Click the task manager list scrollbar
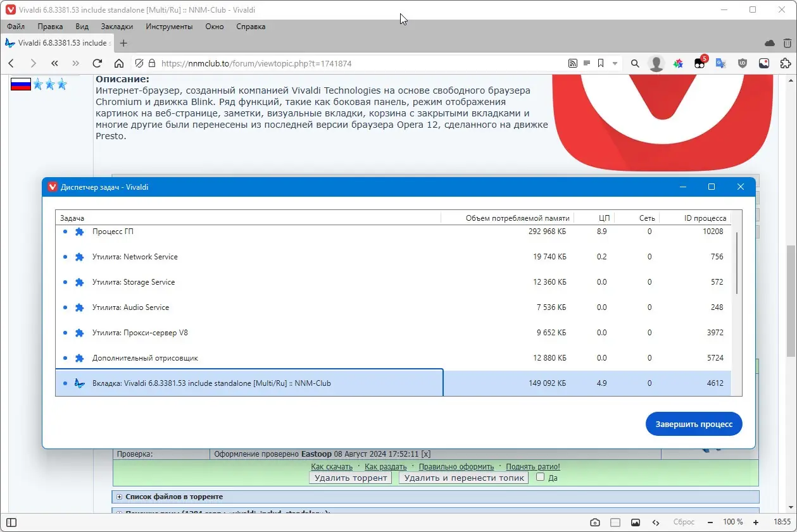The height and width of the screenshot is (532, 797). pos(737,263)
